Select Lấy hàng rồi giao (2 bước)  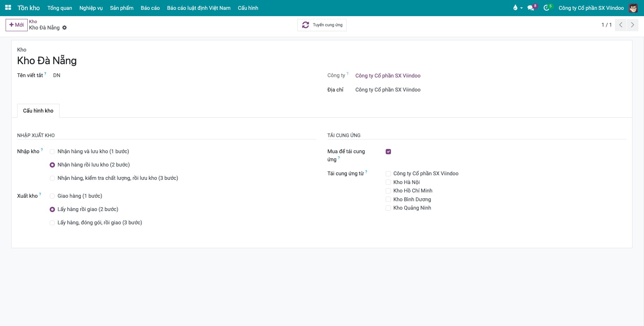(x=52, y=209)
